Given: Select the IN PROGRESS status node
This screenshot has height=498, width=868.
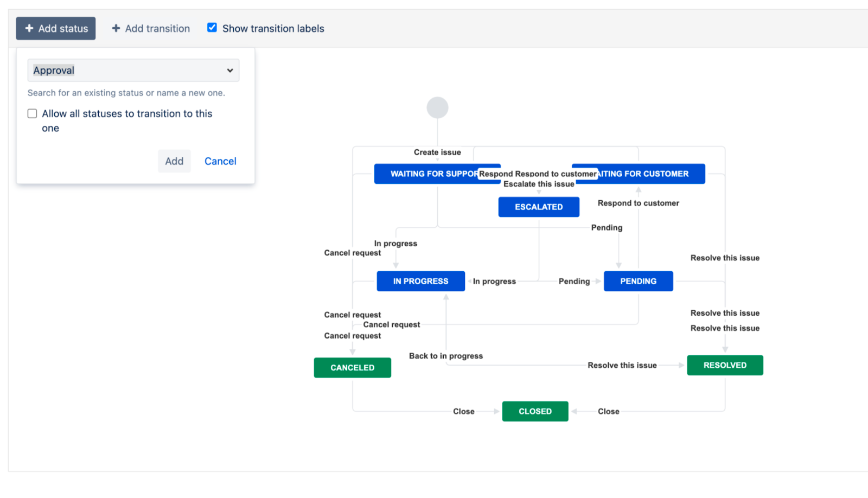Looking at the screenshot, I should pos(420,281).
